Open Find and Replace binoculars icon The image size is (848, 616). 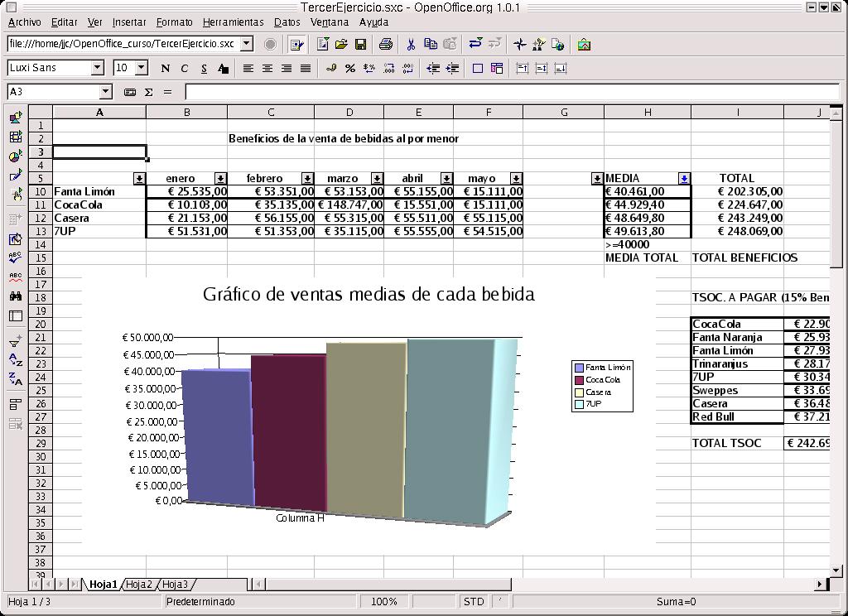[x=16, y=296]
